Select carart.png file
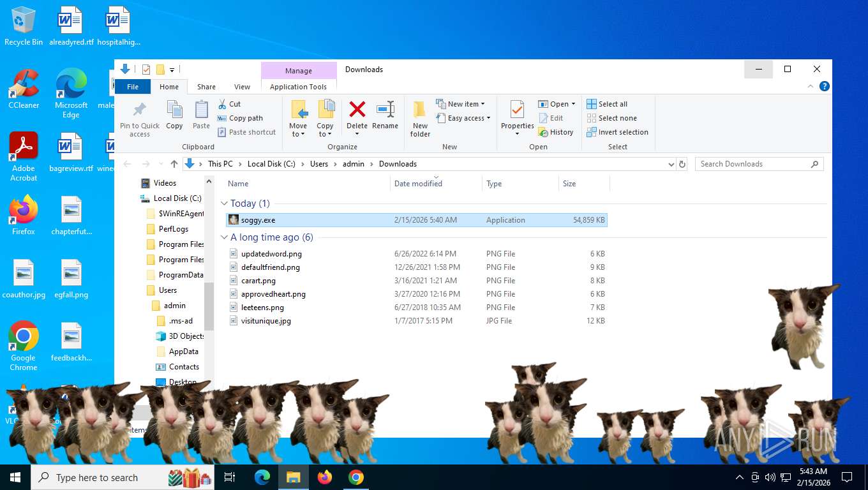Screen dimensions: 868x490 (417, 281)
